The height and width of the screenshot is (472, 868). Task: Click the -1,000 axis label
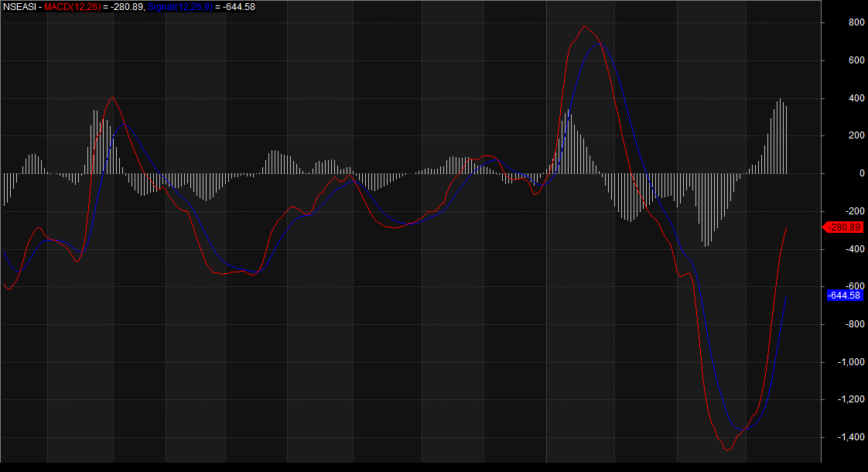click(852, 362)
